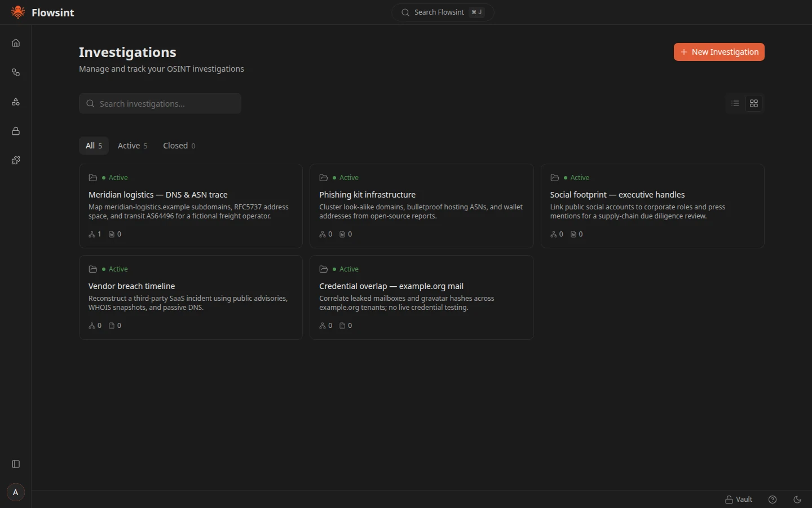Screen dimensions: 812x508
Task: Create a New Investigation
Action: (719, 52)
